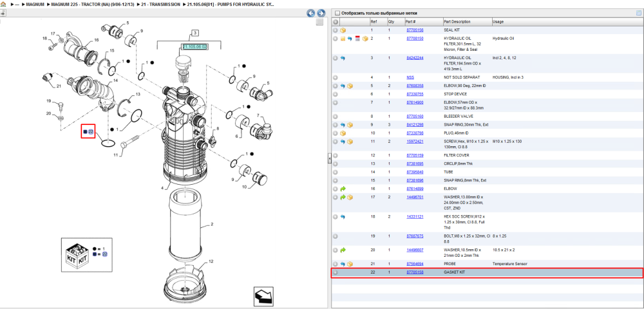
Task: Add NOT SOLD SEPARAT row via plus icon
Action: point(335,77)
